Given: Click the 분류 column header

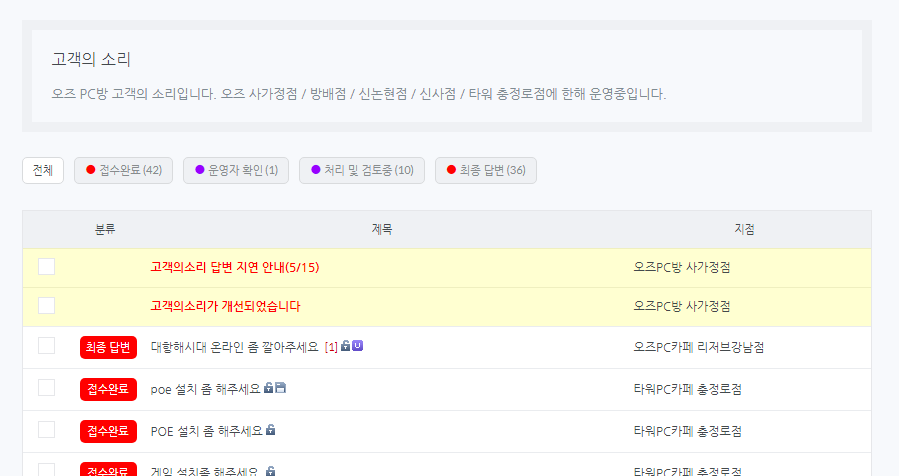Looking at the screenshot, I should (105, 229).
